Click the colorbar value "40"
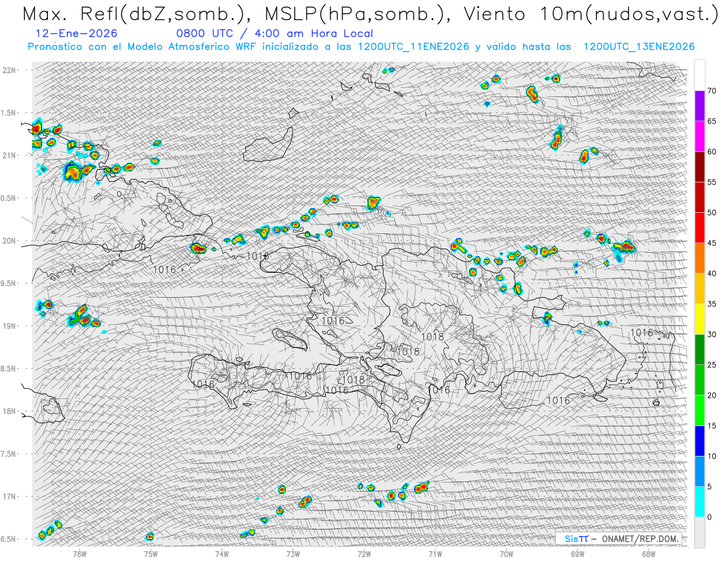Image resolution: width=728 pixels, height=562 pixels. pos(712,273)
